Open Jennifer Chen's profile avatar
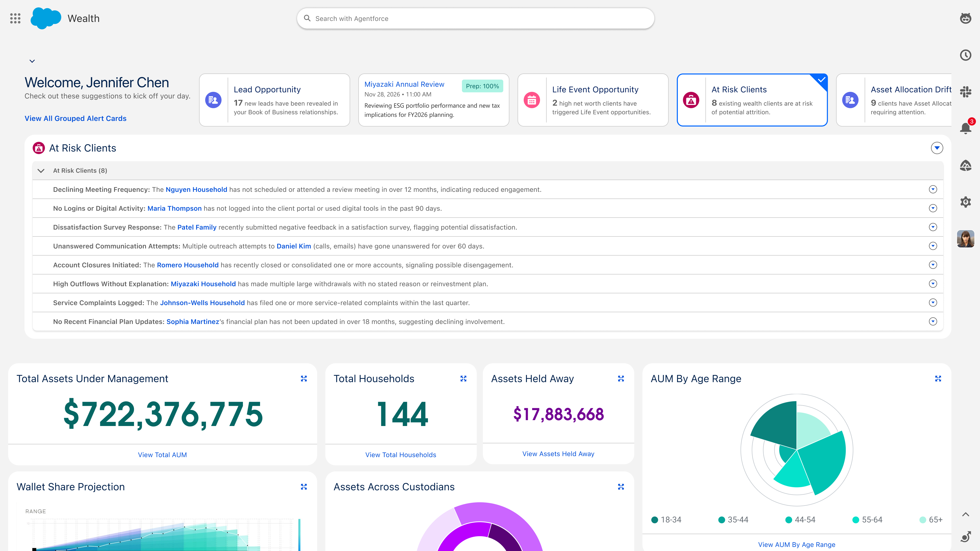The height and width of the screenshot is (551, 980). (x=965, y=239)
